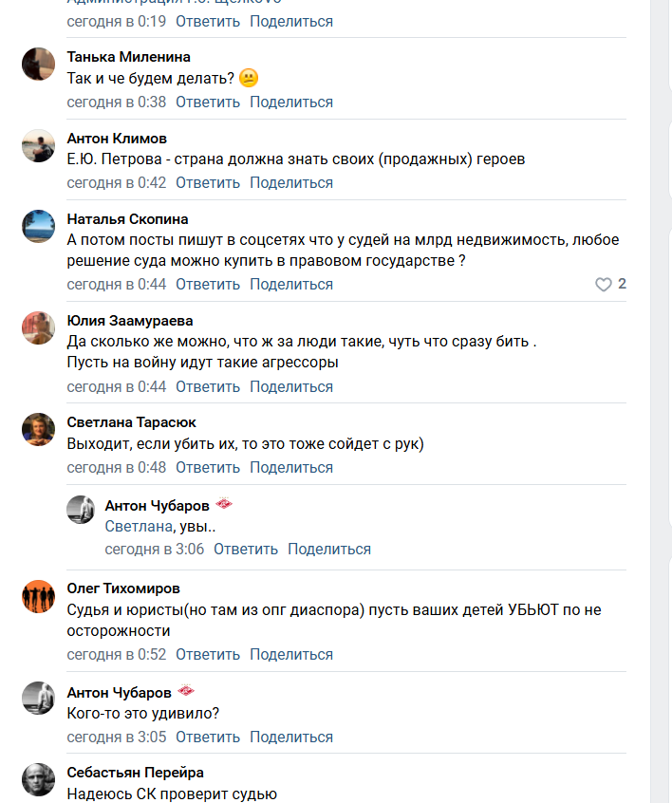Reply to Олег Тихомиров's comment
The image size is (672, 803).
(x=208, y=655)
